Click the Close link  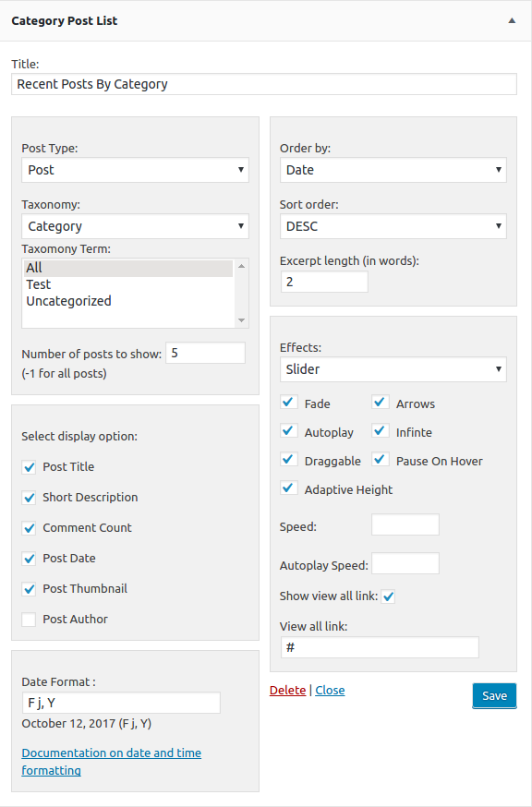point(330,690)
